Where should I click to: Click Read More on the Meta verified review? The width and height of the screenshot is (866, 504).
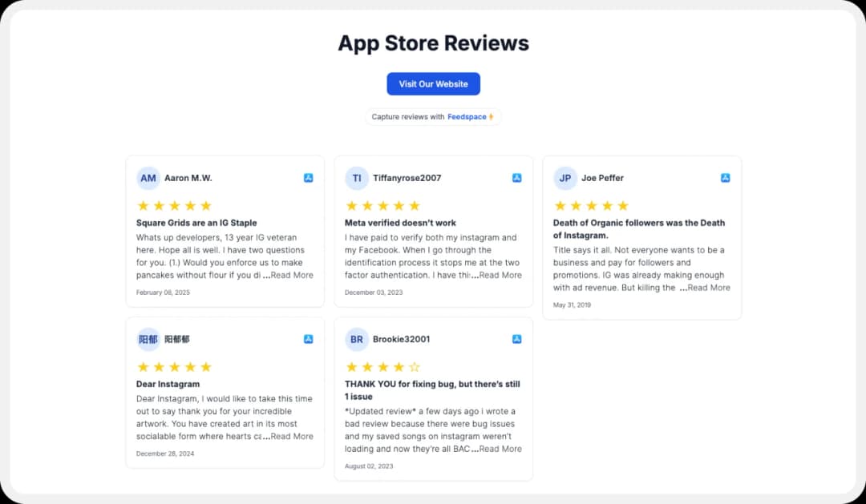[500, 275]
